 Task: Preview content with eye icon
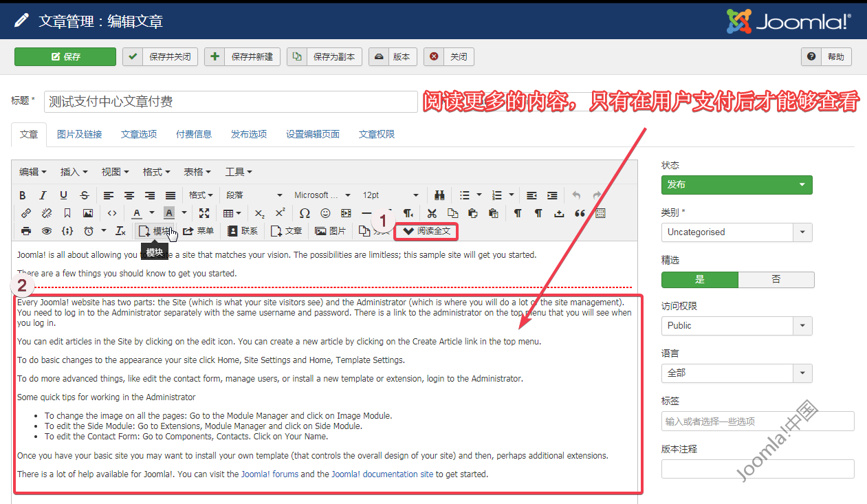pyautogui.click(x=47, y=231)
